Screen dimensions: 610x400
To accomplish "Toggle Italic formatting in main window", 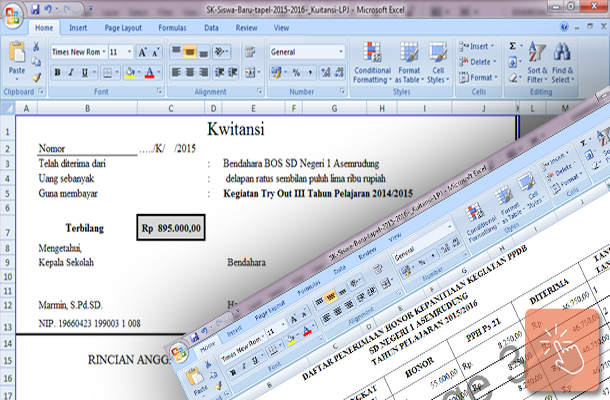I will coord(71,72).
